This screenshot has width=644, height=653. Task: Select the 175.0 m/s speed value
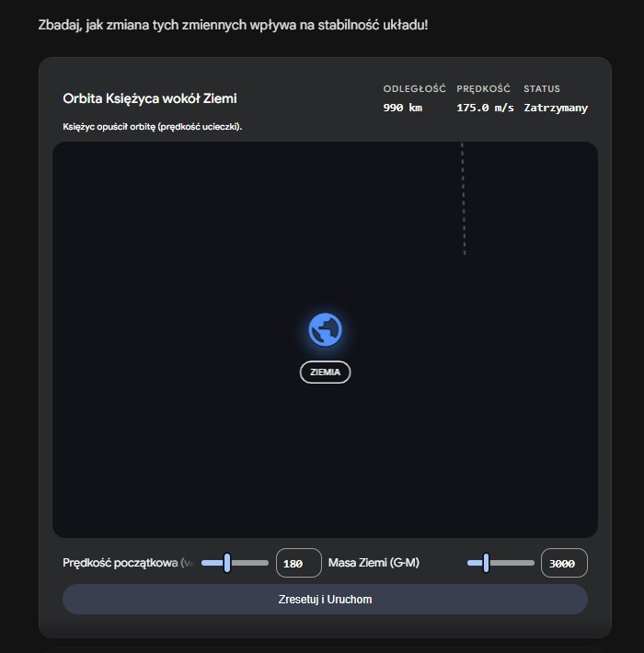pos(485,108)
